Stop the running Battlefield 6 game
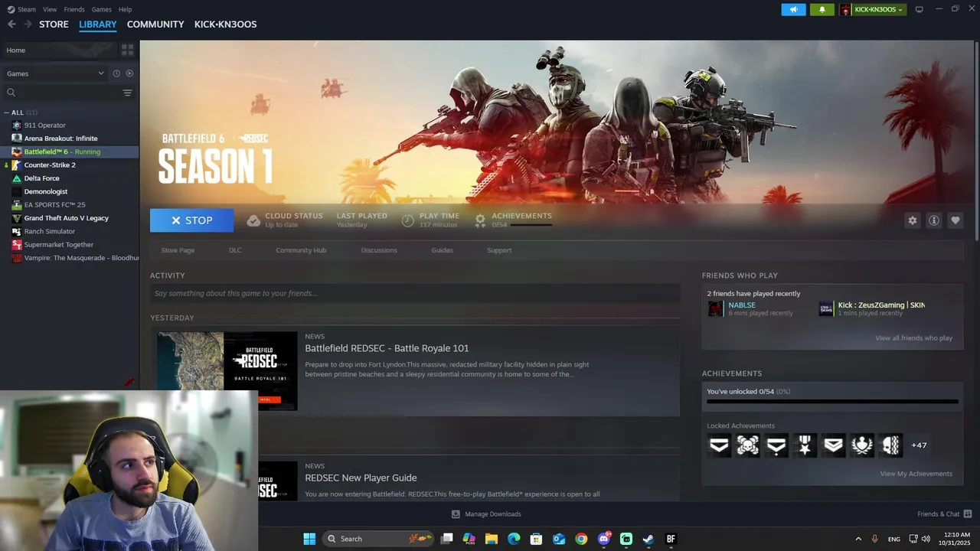 tap(191, 220)
